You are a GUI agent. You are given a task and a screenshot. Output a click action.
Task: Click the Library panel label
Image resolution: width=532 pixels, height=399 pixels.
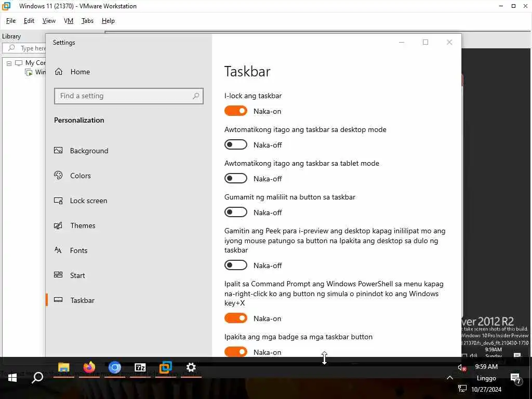click(11, 36)
